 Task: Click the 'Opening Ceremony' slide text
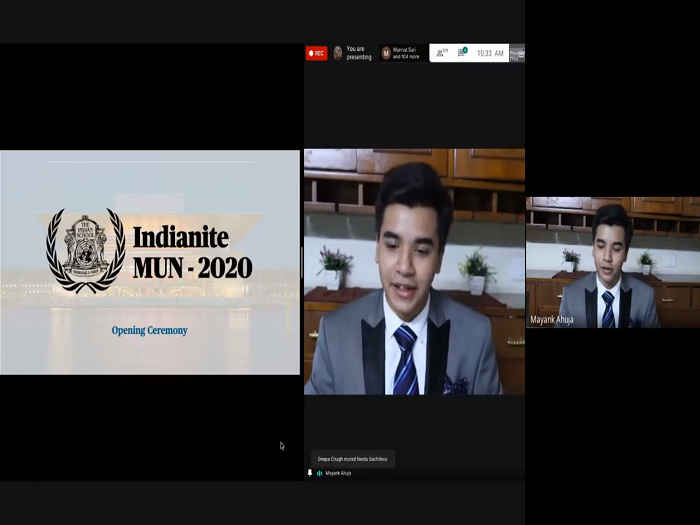(150, 330)
